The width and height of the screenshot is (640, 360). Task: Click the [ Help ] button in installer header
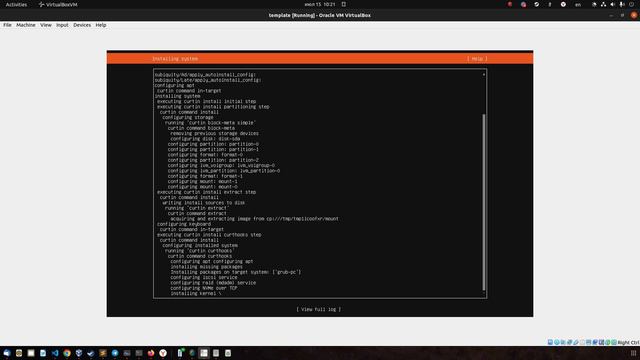pyautogui.click(x=477, y=59)
